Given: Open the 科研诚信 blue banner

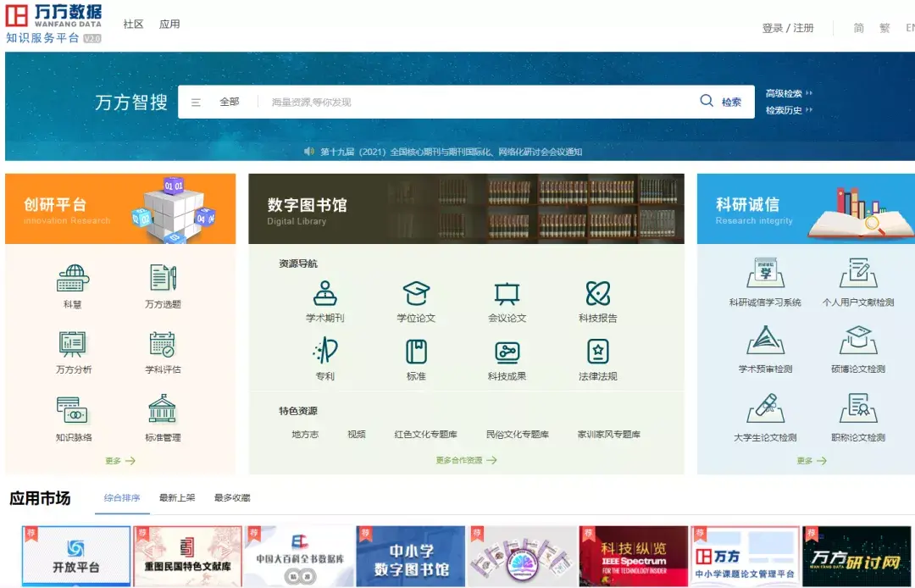Looking at the screenshot, I should coord(806,208).
